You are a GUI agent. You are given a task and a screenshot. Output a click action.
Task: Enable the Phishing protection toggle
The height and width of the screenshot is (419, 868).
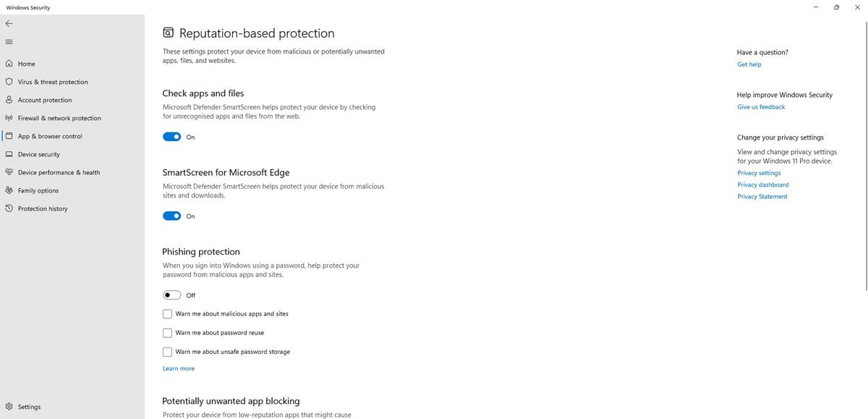click(171, 295)
